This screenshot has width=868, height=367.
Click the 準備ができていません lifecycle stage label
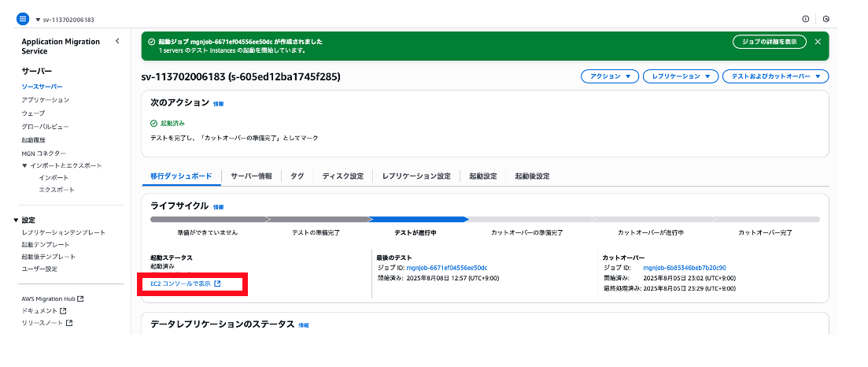pyautogui.click(x=208, y=233)
